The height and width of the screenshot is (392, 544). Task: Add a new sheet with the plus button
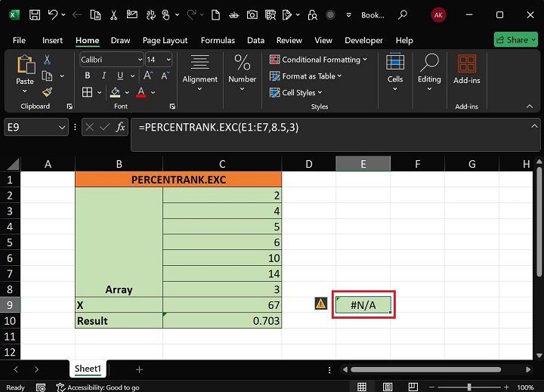click(x=140, y=369)
